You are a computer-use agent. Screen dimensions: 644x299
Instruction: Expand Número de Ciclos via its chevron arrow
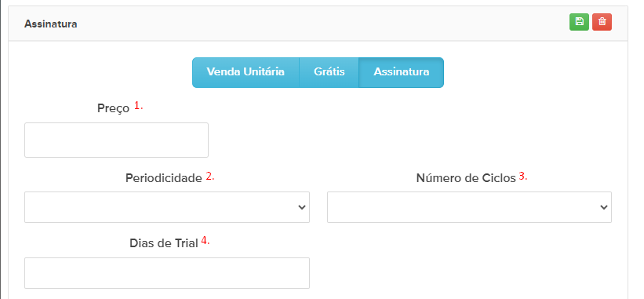click(604, 207)
